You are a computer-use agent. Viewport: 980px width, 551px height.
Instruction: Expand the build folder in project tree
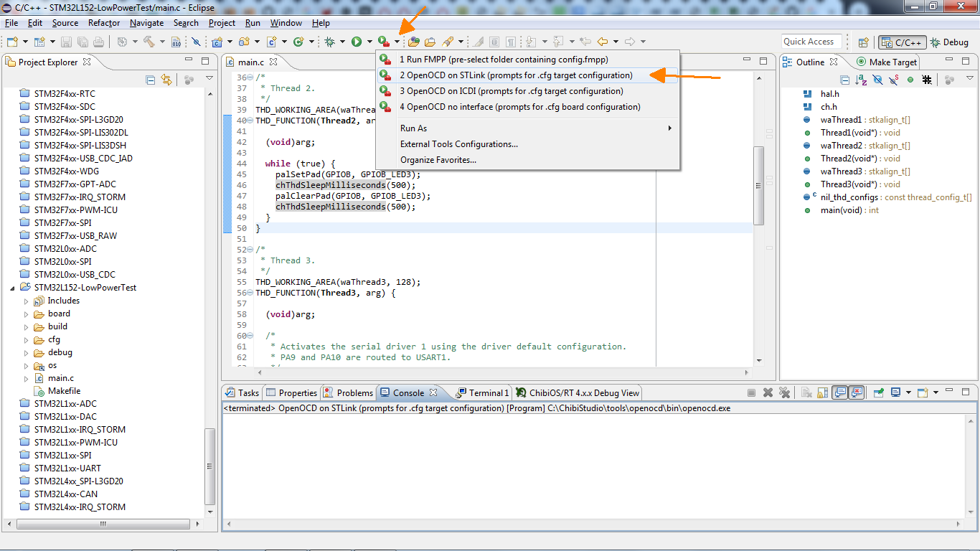pos(27,326)
